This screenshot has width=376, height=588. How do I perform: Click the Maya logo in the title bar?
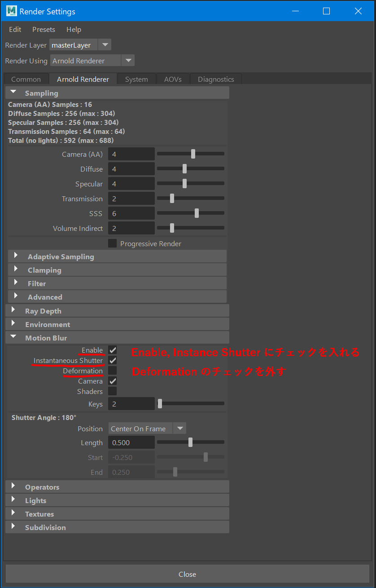[10, 11]
